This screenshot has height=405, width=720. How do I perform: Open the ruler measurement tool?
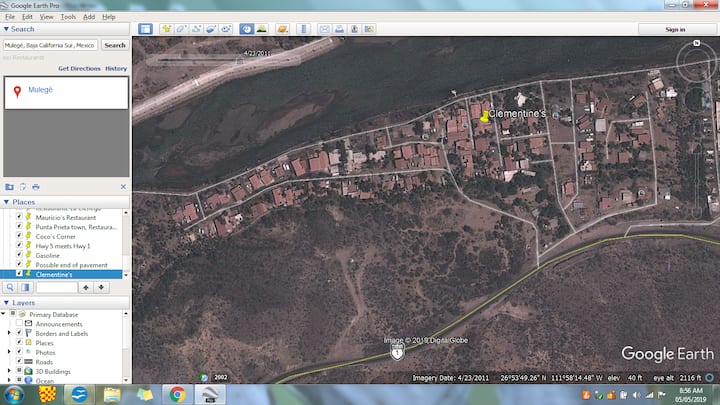pyautogui.click(x=301, y=29)
